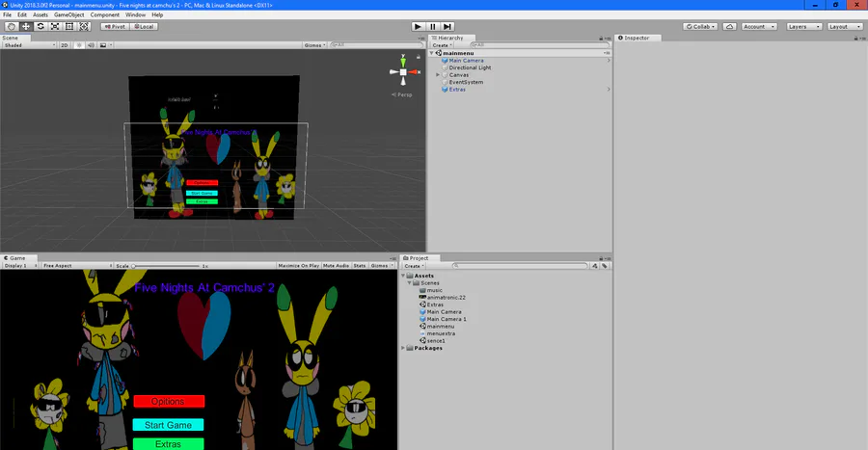Select sence1 scene asset
Screen dimensions: 868x450
(x=436, y=341)
